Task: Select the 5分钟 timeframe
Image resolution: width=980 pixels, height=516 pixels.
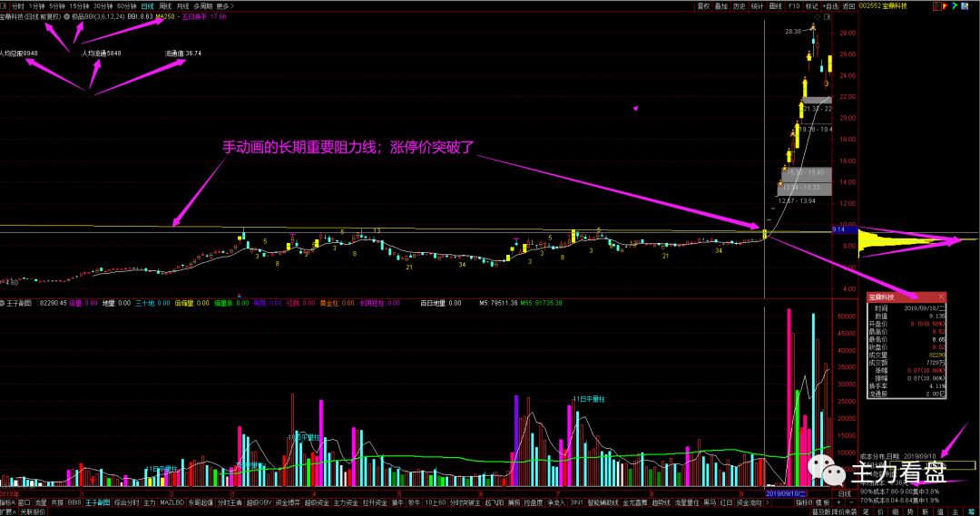Action: 57,6
